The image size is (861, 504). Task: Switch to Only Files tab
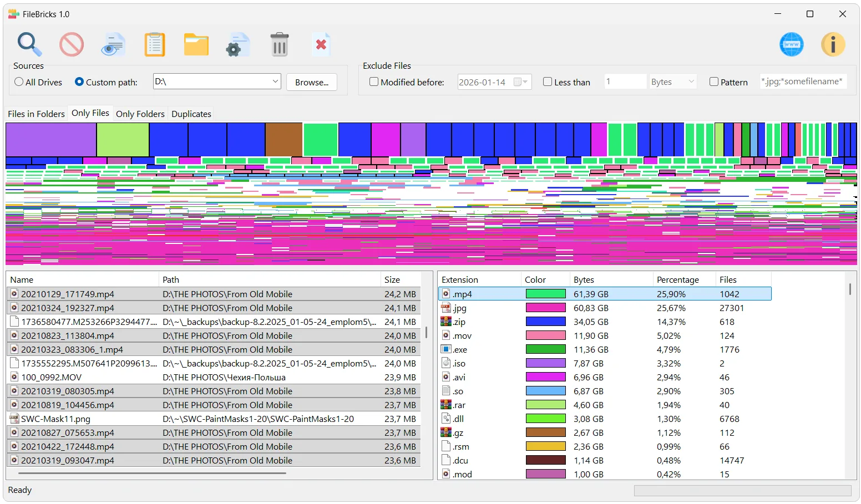pos(90,113)
